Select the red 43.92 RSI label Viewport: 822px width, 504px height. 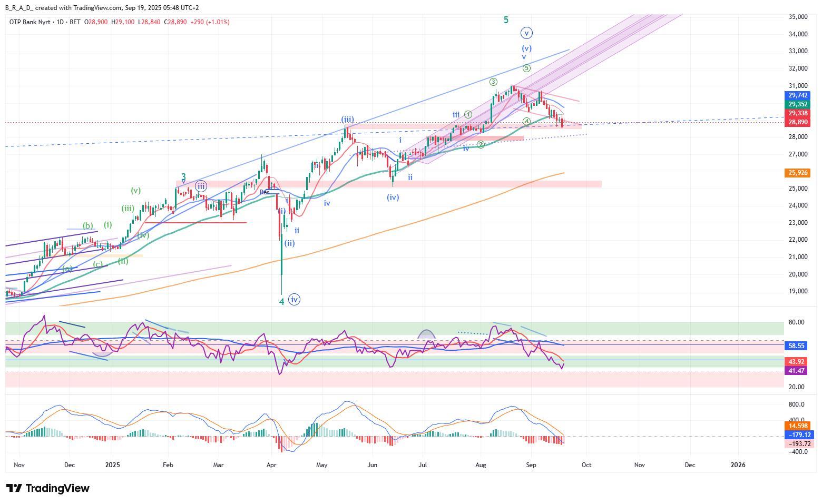pos(796,362)
